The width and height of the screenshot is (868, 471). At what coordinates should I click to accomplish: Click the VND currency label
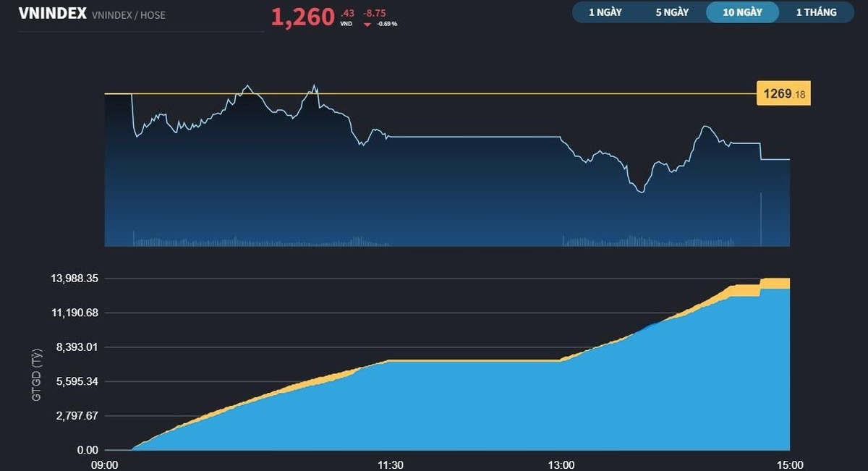(x=346, y=22)
